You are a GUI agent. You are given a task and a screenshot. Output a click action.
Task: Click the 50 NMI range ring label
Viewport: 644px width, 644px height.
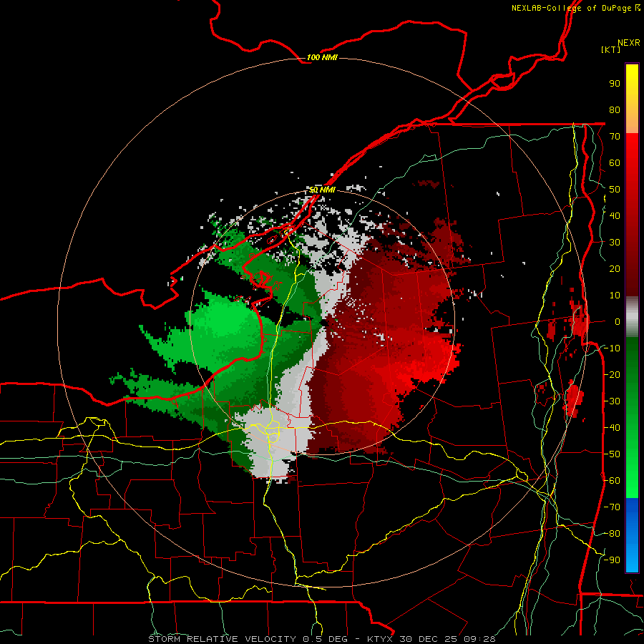pyautogui.click(x=322, y=190)
